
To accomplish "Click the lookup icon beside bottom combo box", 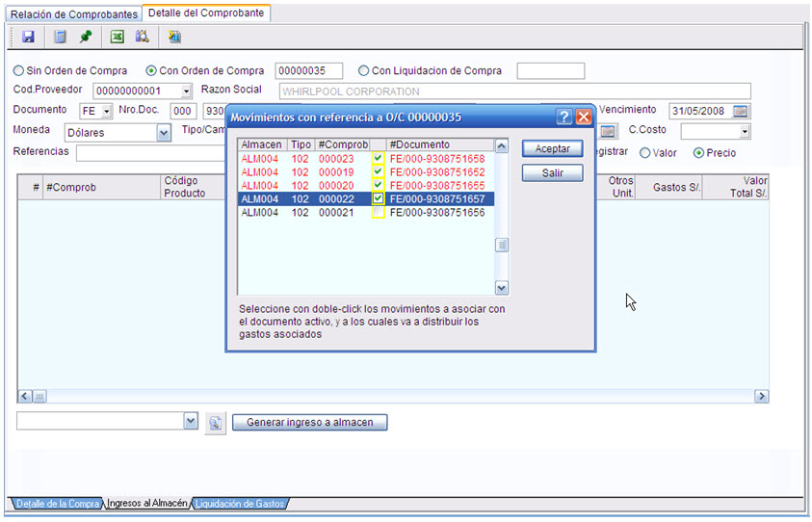I will (215, 423).
